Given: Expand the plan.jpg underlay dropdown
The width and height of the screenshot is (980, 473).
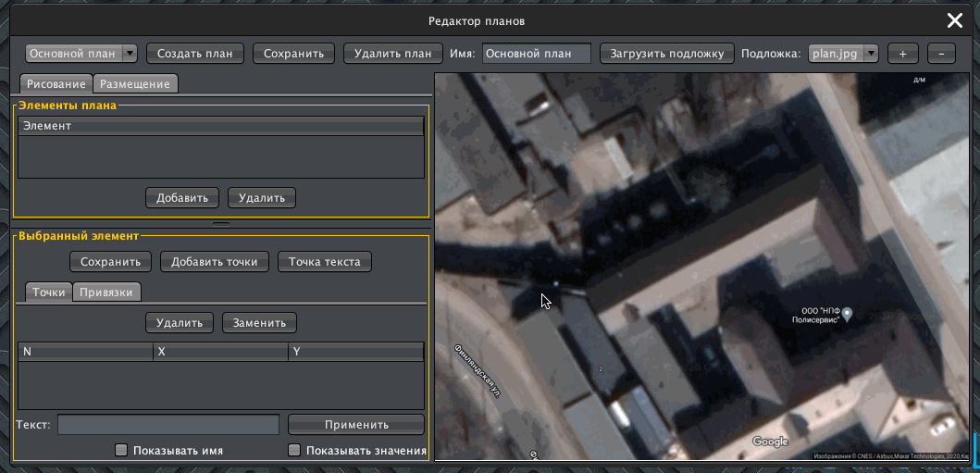Looking at the screenshot, I should tap(844, 54).
